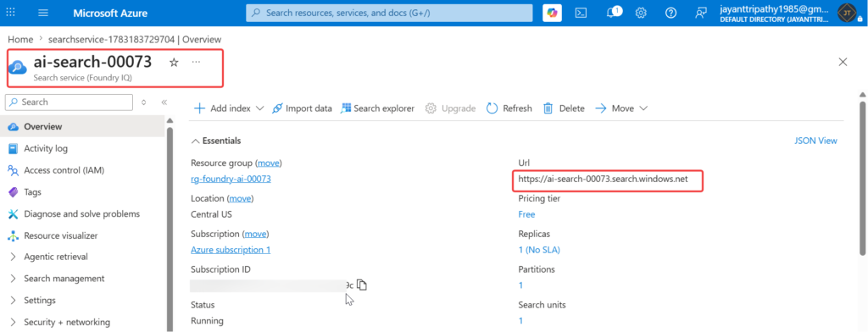Viewport: 868px width, 332px height.
Task: Click the Free pricing tier link
Action: click(526, 214)
